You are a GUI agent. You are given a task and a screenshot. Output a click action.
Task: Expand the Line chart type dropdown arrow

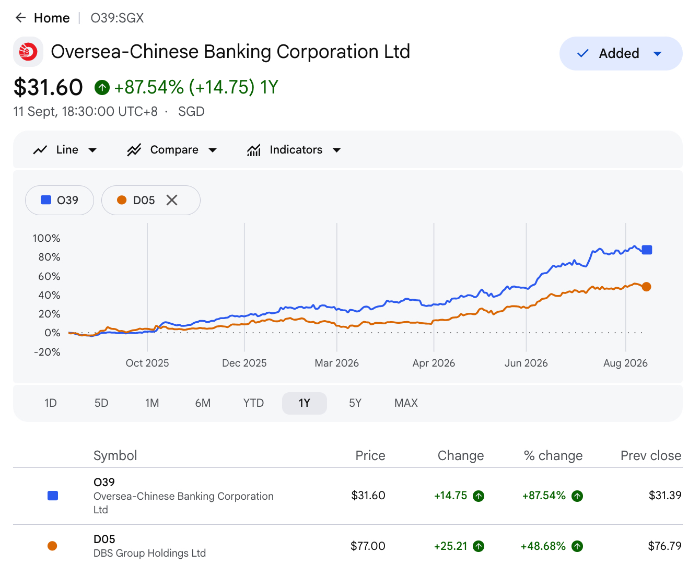(92, 150)
